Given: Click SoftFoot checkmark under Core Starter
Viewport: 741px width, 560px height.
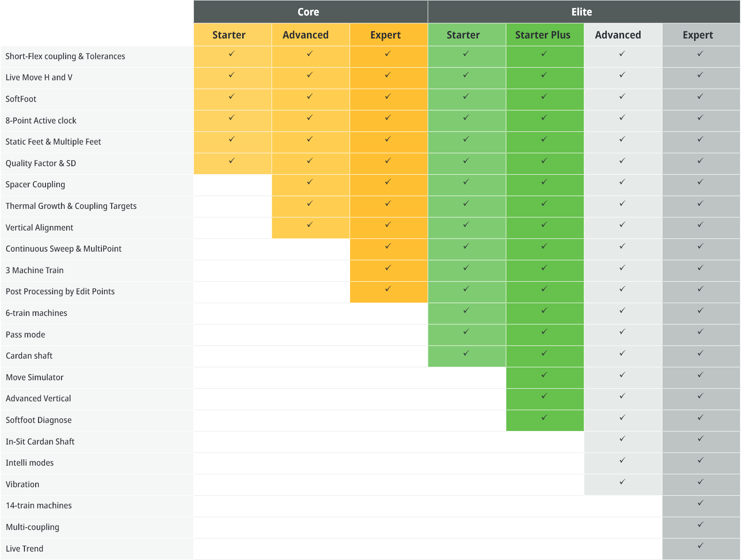Looking at the screenshot, I should (x=232, y=96).
